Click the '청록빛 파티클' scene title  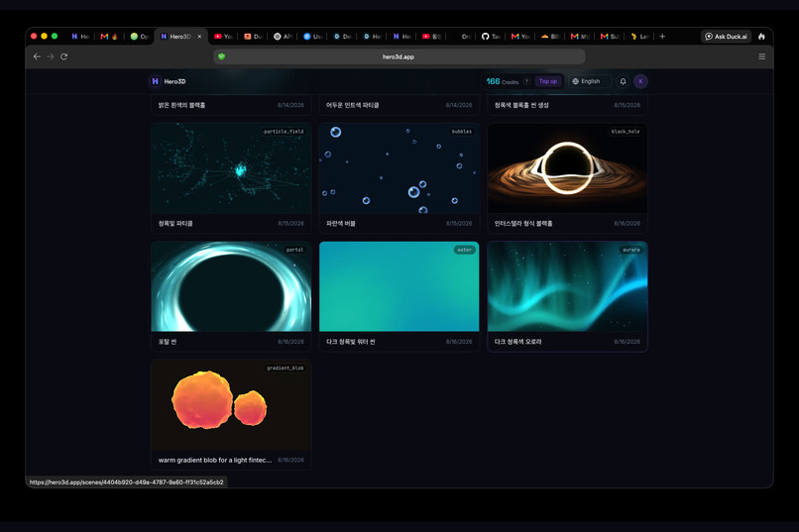(175, 224)
